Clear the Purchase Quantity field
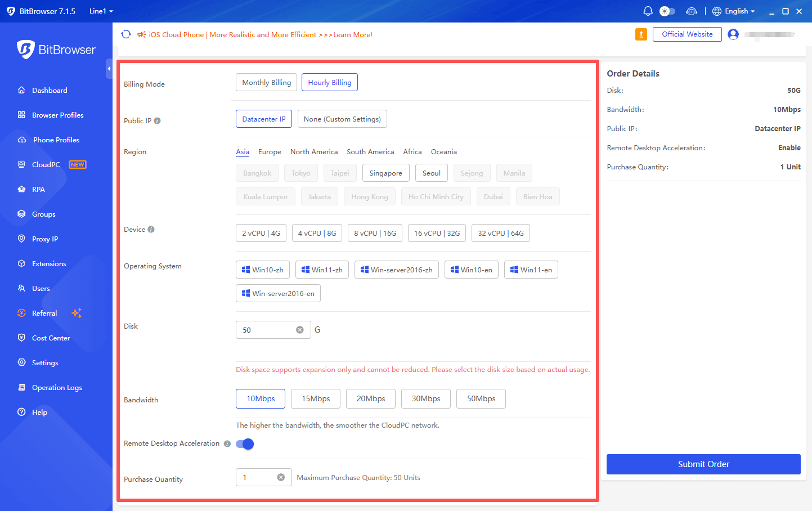The image size is (812, 511). pos(281,477)
